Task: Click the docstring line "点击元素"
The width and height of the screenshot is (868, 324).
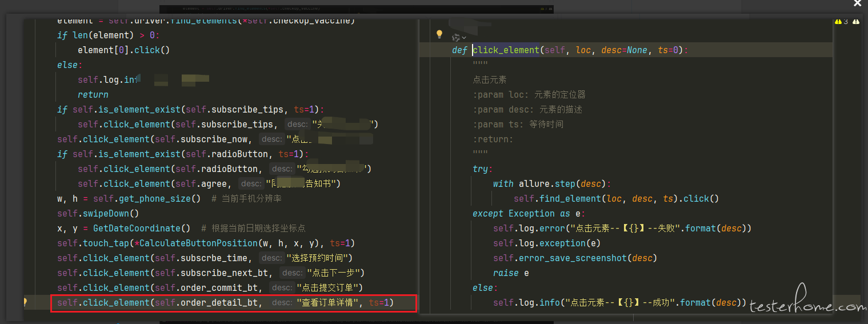Action: point(490,79)
